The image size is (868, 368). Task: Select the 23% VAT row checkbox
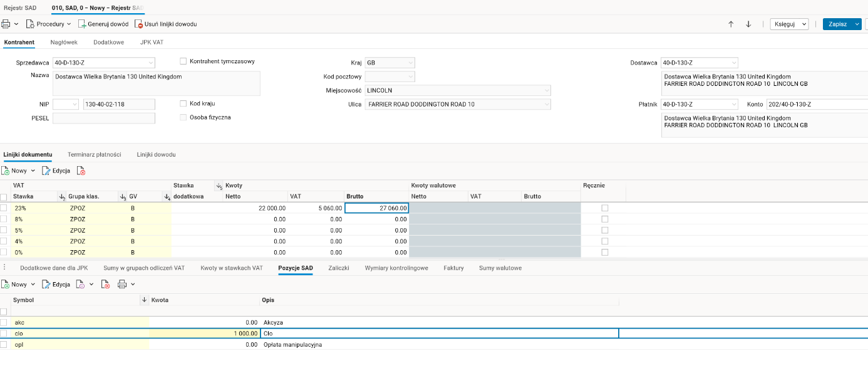[x=4, y=208]
